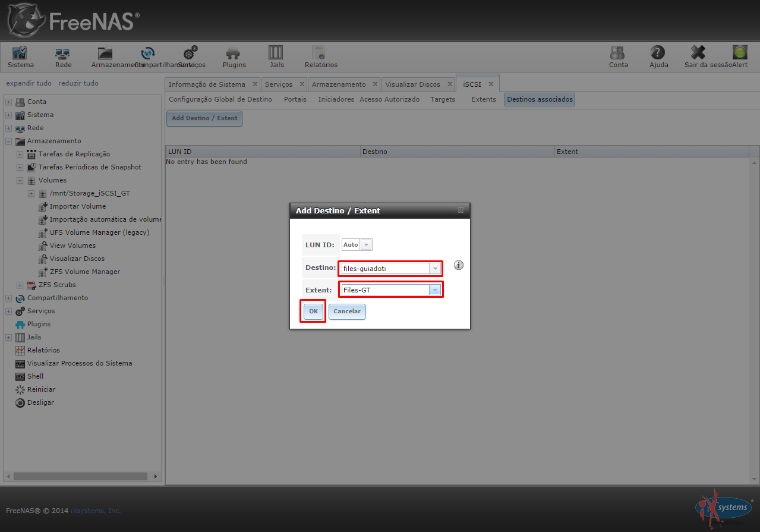This screenshot has height=532, width=760.
Task: Click the sidebar horizontal scrollbar
Action: 80,476
